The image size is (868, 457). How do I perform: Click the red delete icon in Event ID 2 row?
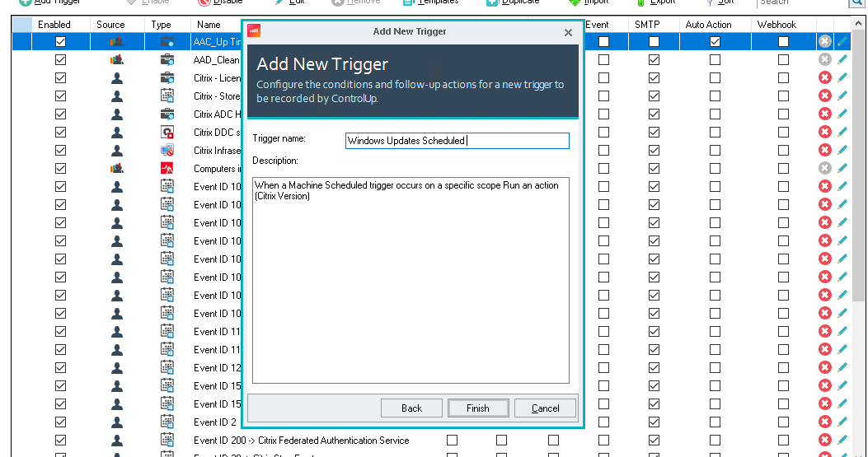point(824,422)
